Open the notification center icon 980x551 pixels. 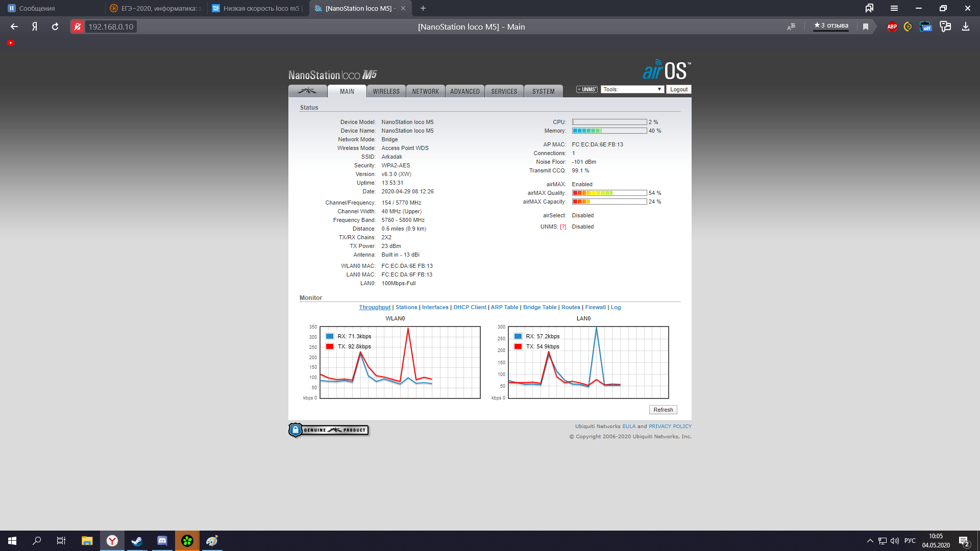coord(964,541)
